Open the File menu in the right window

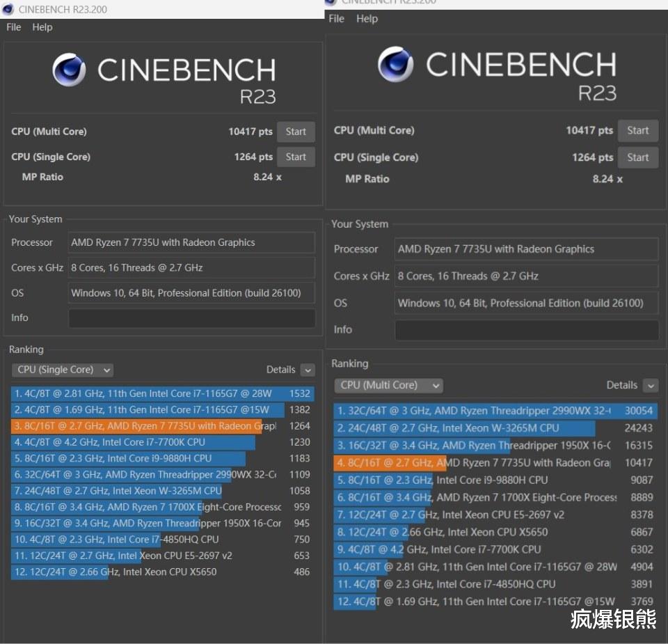336,19
